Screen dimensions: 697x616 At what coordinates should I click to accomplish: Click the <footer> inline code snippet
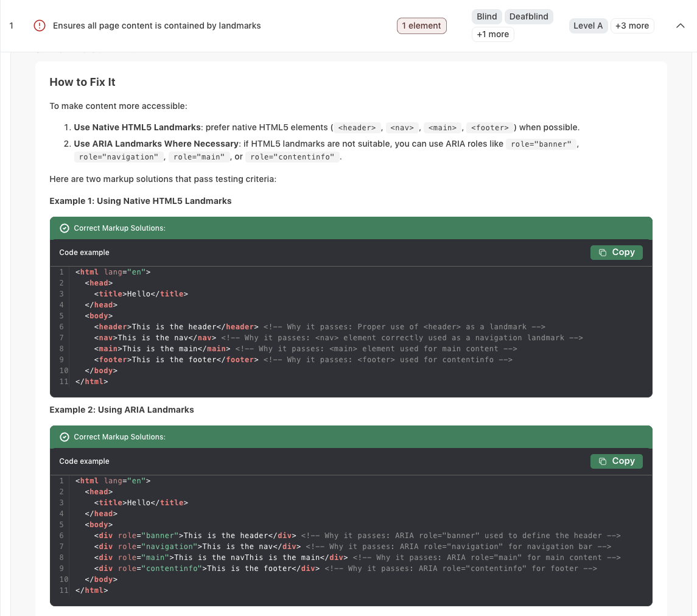tap(489, 128)
